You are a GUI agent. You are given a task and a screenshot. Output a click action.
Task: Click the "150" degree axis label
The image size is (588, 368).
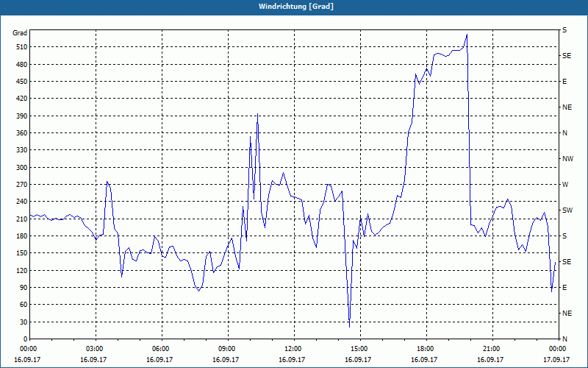(x=22, y=253)
